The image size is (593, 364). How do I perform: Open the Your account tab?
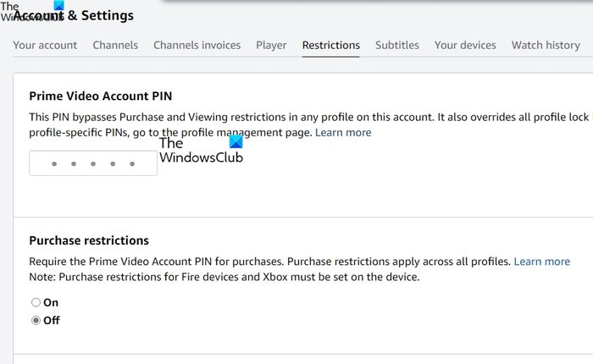pyautogui.click(x=45, y=46)
